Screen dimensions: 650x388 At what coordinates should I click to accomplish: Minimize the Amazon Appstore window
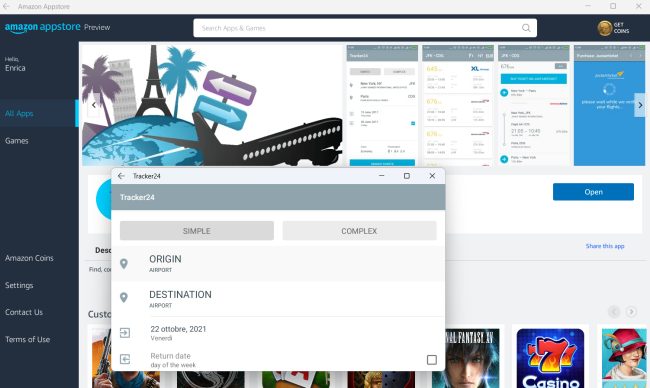coord(588,6)
